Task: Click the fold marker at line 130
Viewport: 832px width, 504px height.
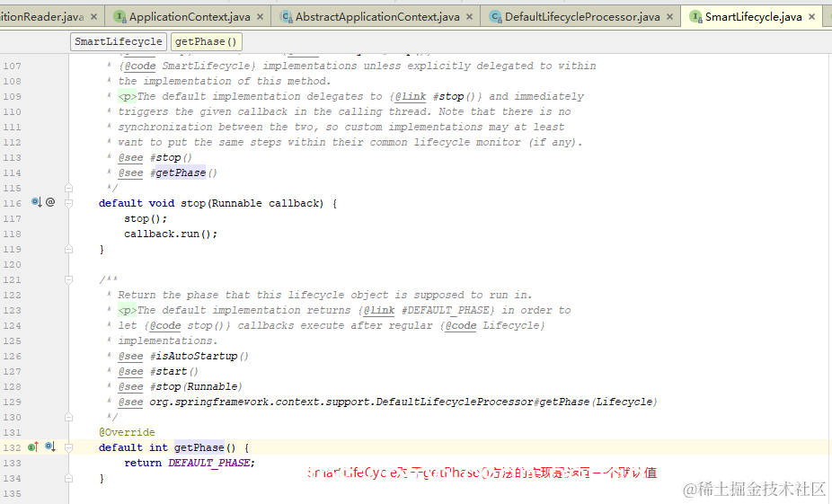Action: 68,417
